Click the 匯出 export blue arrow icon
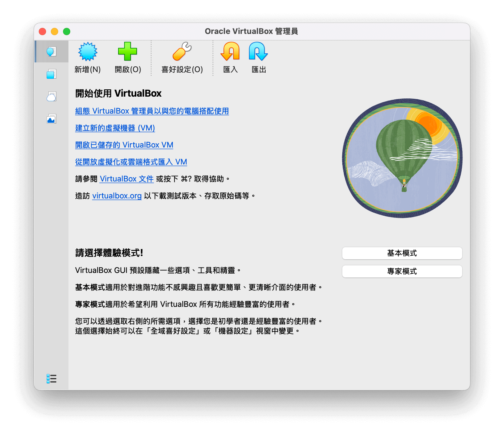The image size is (504, 435). click(x=258, y=51)
